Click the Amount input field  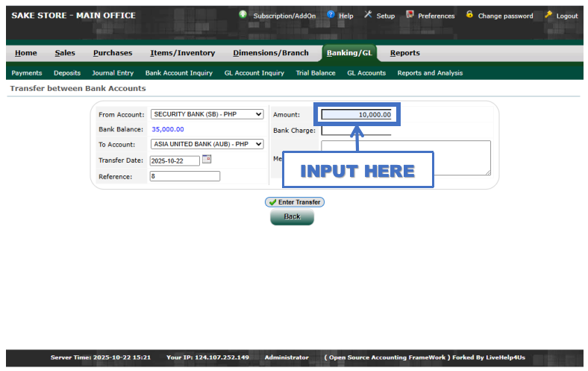(357, 115)
